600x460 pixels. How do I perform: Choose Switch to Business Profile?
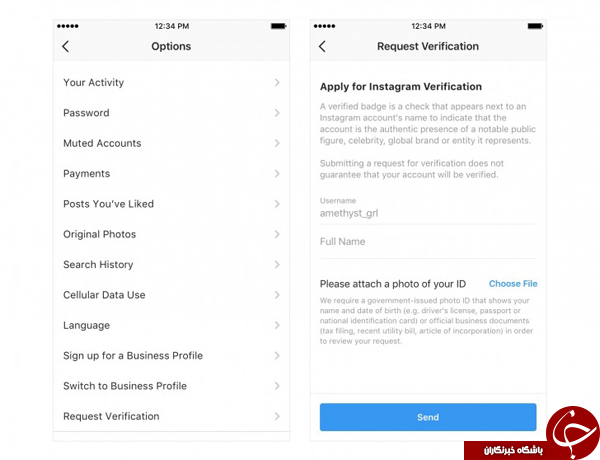[x=171, y=386]
